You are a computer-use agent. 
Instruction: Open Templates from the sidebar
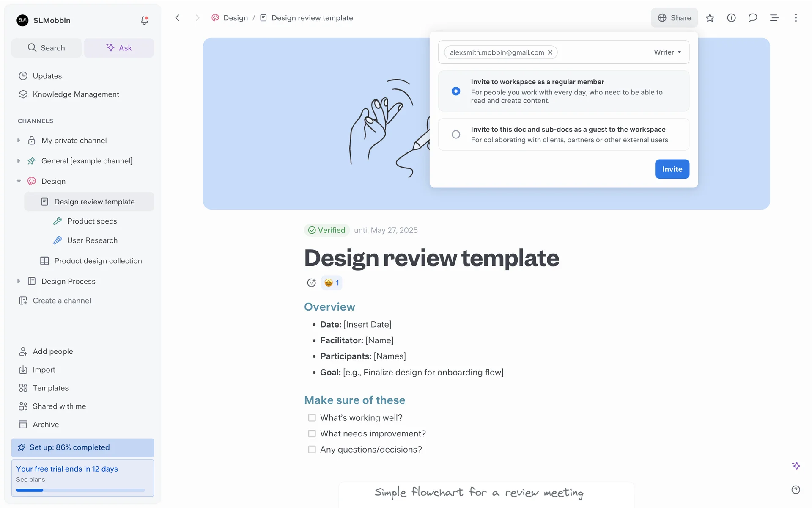[x=50, y=388]
